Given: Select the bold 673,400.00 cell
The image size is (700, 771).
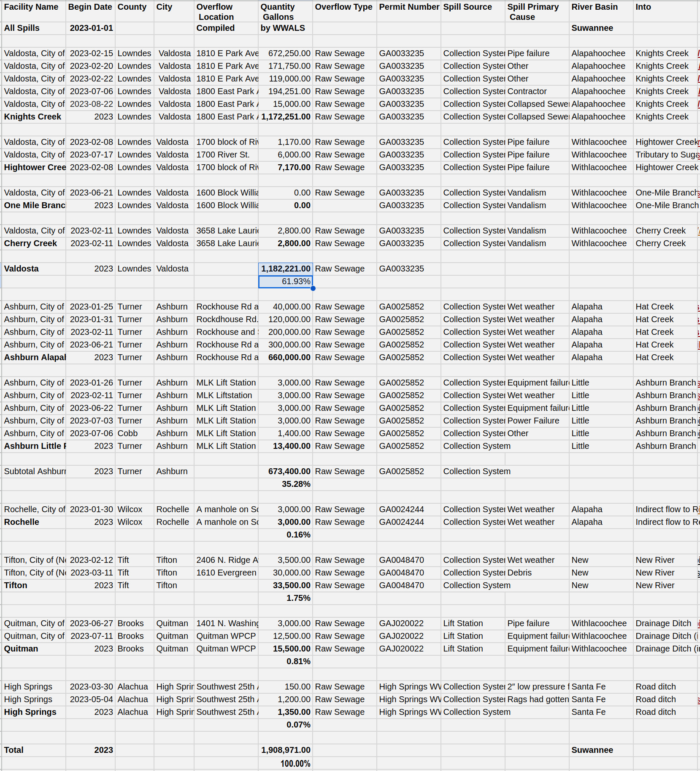Looking at the screenshot, I should [x=286, y=472].
